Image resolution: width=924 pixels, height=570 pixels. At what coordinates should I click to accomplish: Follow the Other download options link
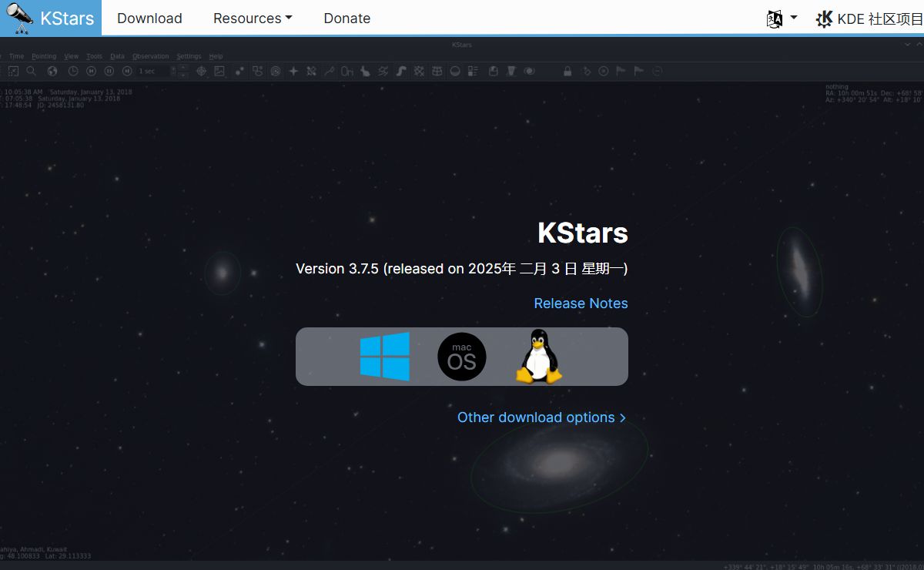tap(541, 417)
